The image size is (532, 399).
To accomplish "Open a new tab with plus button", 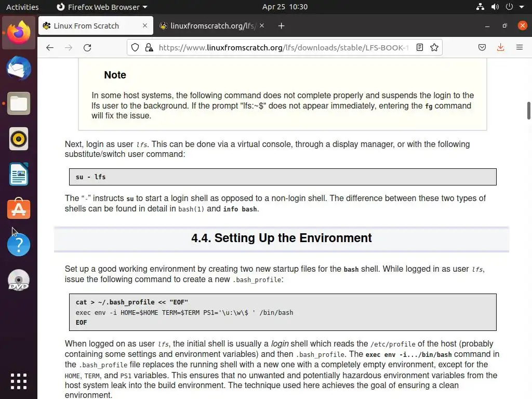I will tap(281, 26).
